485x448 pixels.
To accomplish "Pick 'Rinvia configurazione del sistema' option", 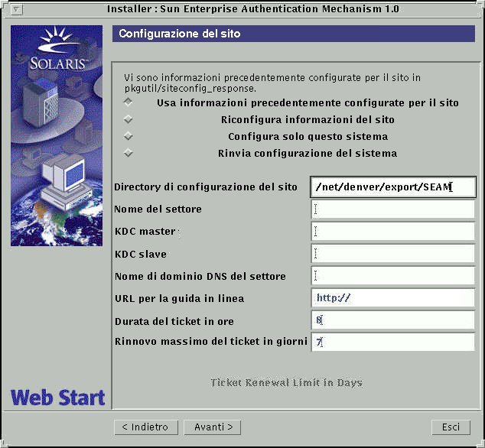I will point(128,153).
